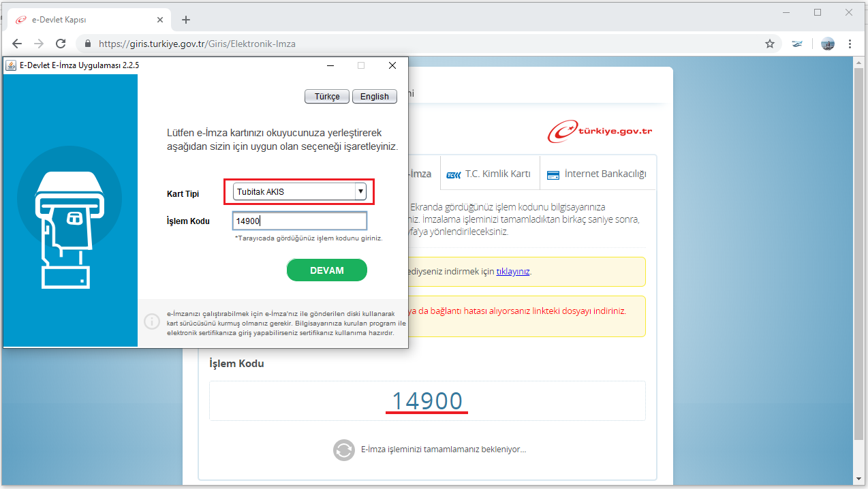Image resolution: width=868 pixels, height=489 pixels.
Task: Click the İşlem Kodu input field
Action: click(x=299, y=221)
